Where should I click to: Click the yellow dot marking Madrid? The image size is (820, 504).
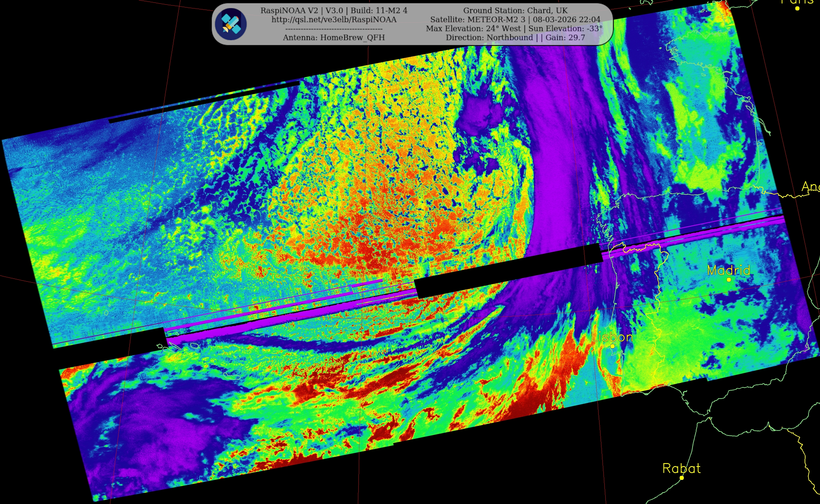click(729, 280)
